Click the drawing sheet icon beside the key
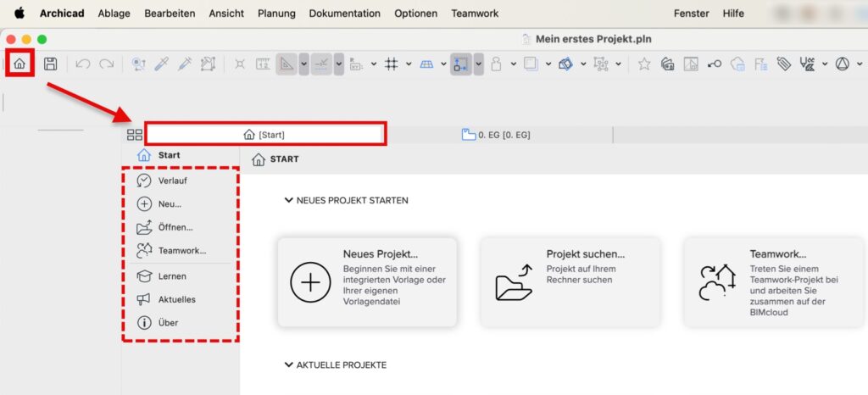 (x=691, y=64)
